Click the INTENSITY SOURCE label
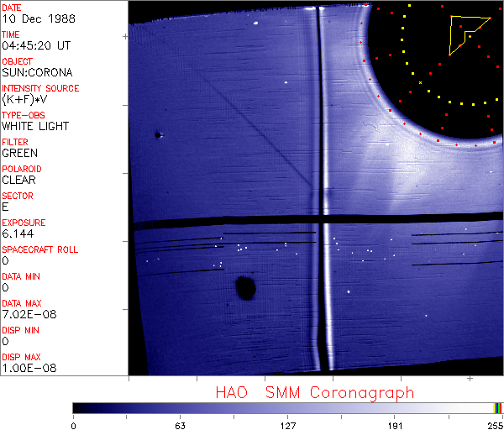504x430 pixels. coord(40,88)
